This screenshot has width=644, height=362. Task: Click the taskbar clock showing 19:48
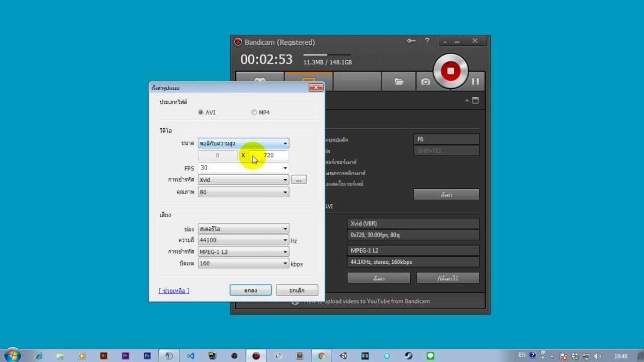pyautogui.click(x=620, y=356)
